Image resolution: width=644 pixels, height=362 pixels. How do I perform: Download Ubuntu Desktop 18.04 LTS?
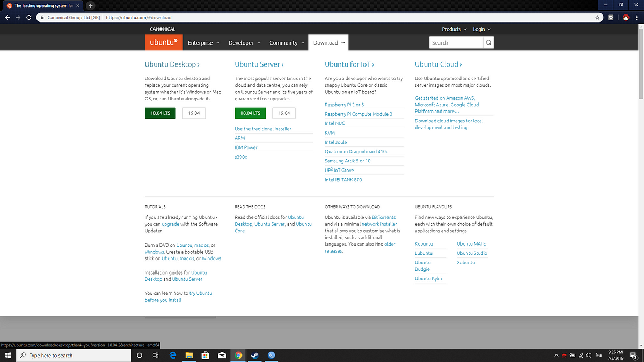pyautogui.click(x=160, y=113)
